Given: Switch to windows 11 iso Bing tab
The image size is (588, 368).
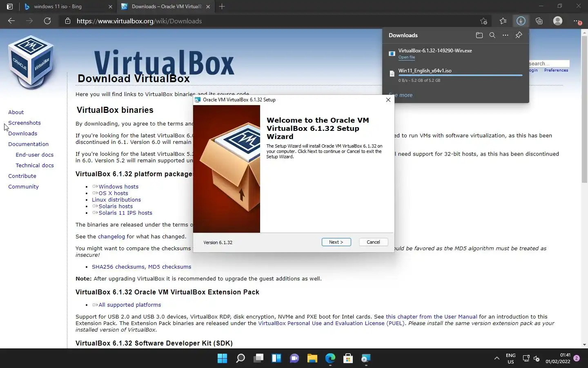Looking at the screenshot, I should [x=68, y=7].
